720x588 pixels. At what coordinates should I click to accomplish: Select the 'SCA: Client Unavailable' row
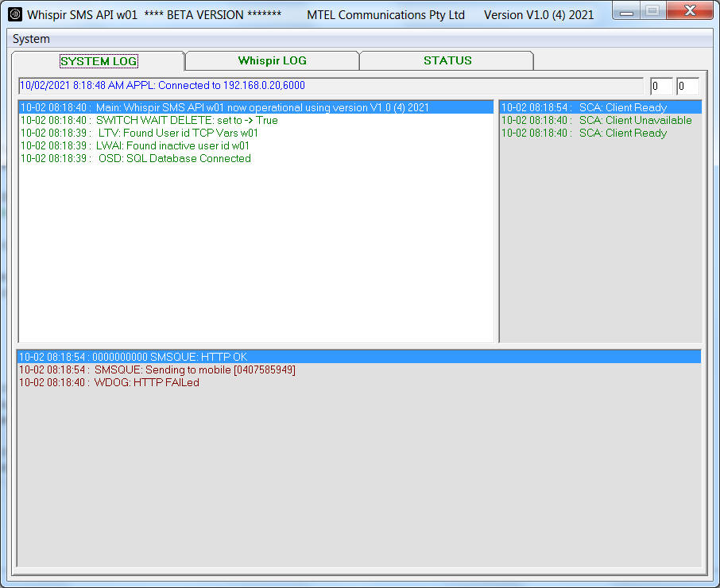(x=601, y=120)
